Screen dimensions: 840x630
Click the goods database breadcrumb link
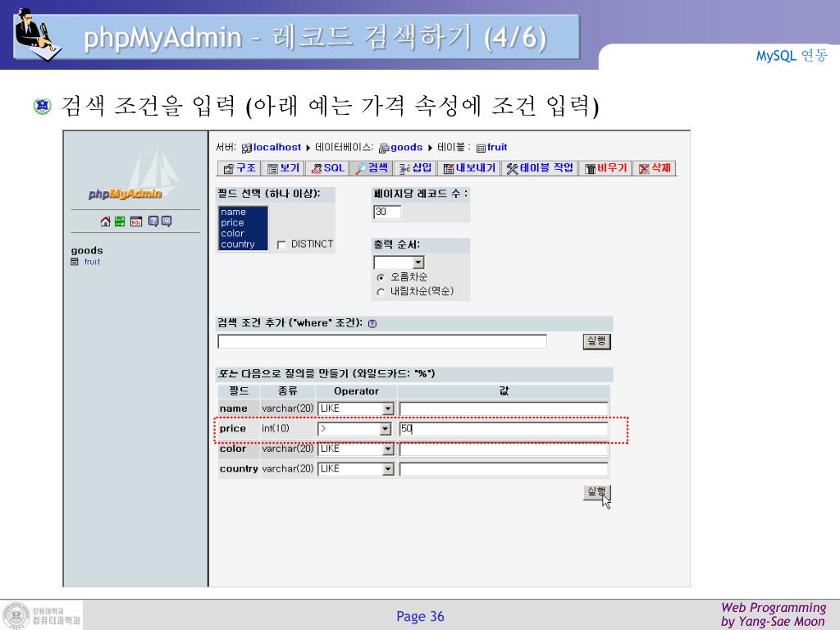pyautogui.click(x=407, y=148)
